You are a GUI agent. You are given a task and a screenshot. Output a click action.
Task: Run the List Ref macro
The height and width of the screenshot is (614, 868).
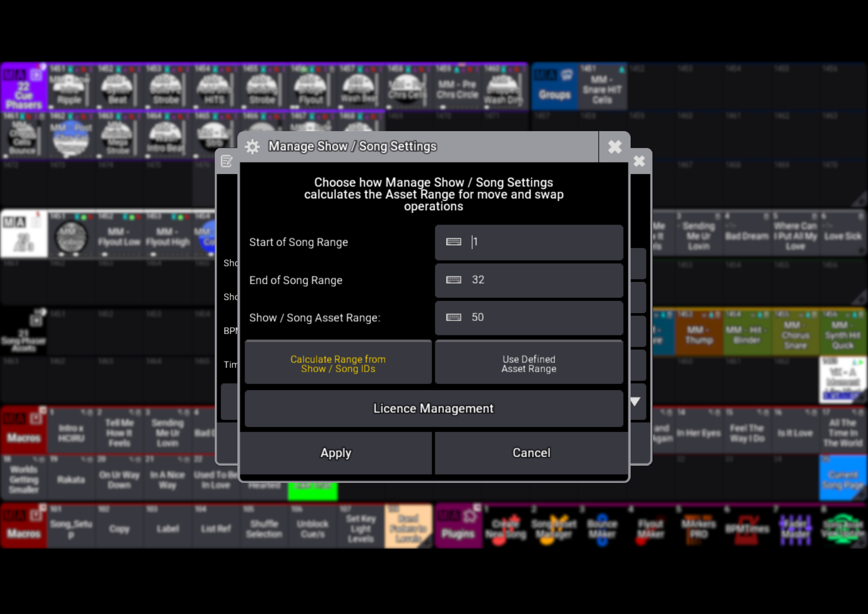(216, 526)
